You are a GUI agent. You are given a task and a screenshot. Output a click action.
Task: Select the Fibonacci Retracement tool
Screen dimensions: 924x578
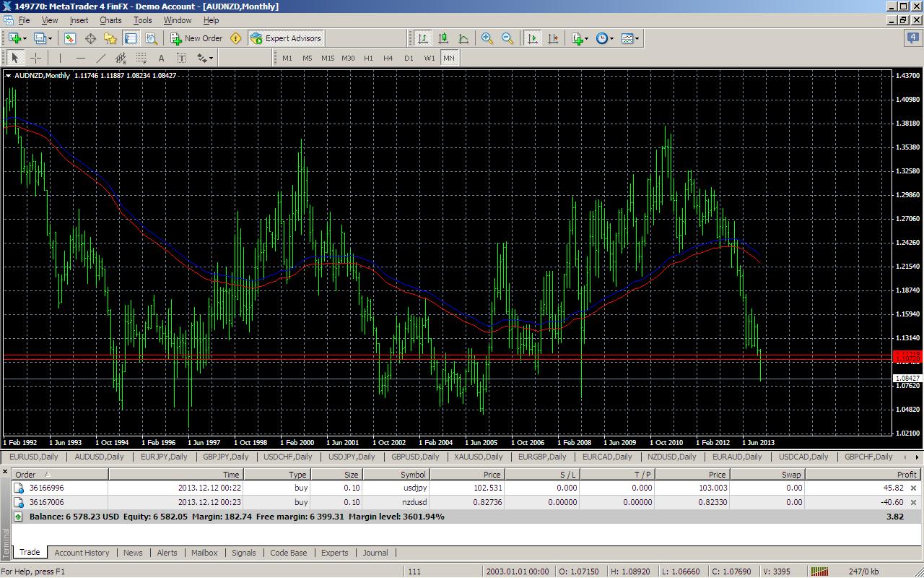click(141, 58)
